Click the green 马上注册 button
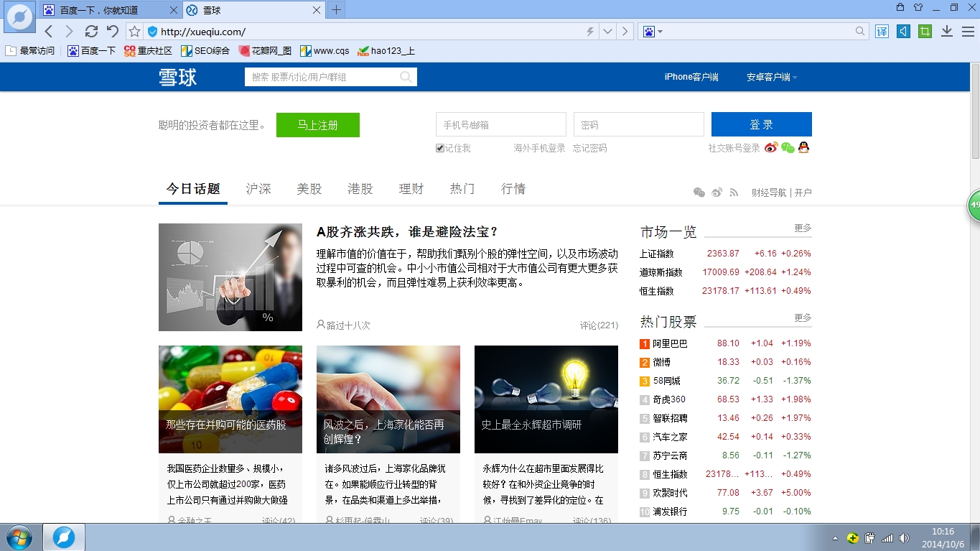The width and height of the screenshot is (980, 551). (x=318, y=125)
